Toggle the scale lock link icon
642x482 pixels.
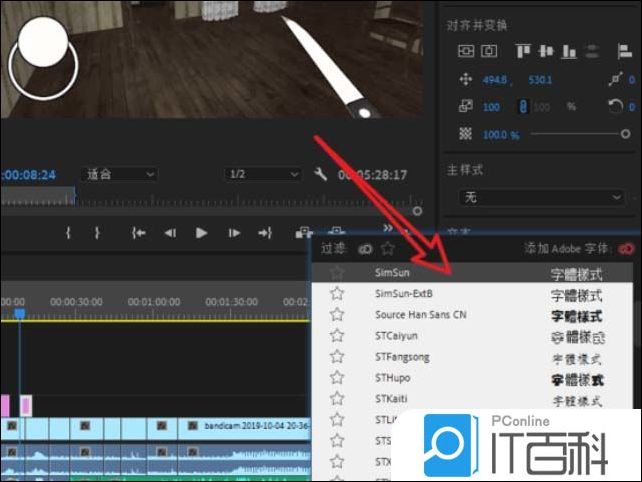(x=521, y=106)
